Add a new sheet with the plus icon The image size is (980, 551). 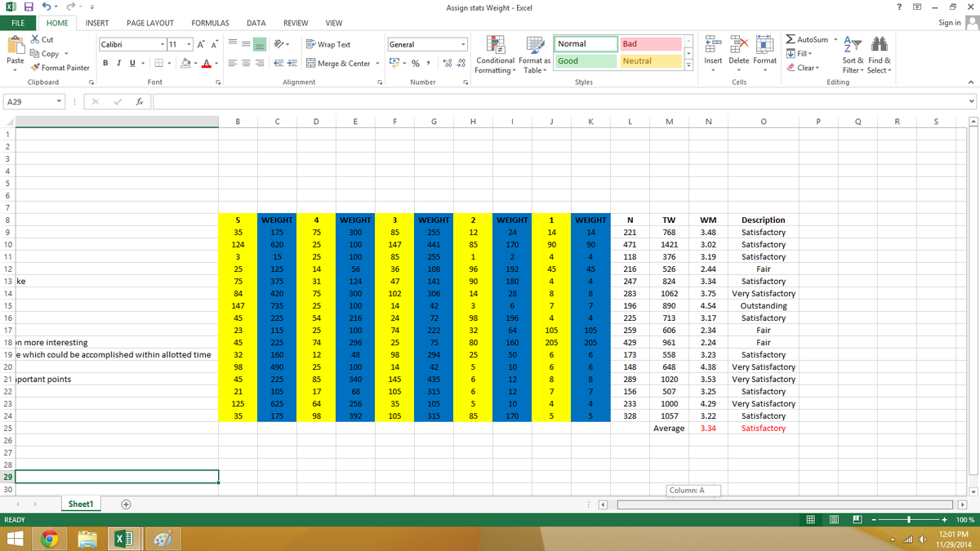127,504
